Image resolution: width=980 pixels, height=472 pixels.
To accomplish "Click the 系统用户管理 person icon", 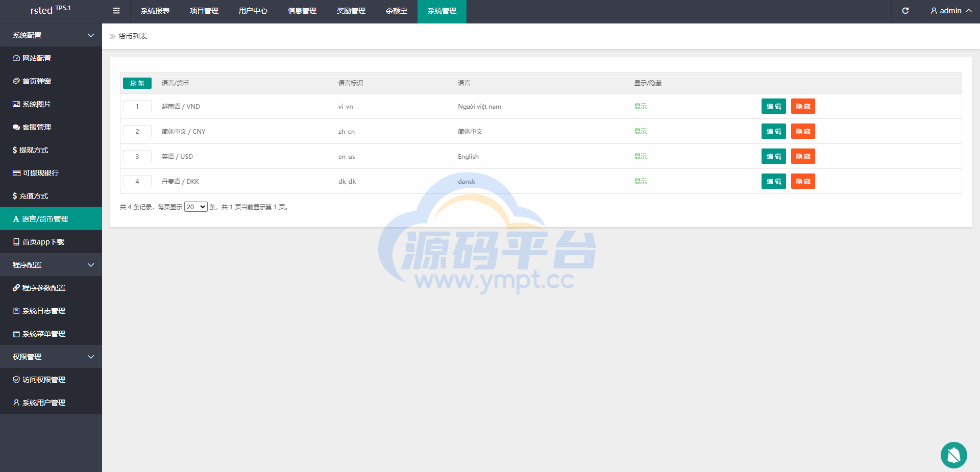I will (x=16, y=403).
